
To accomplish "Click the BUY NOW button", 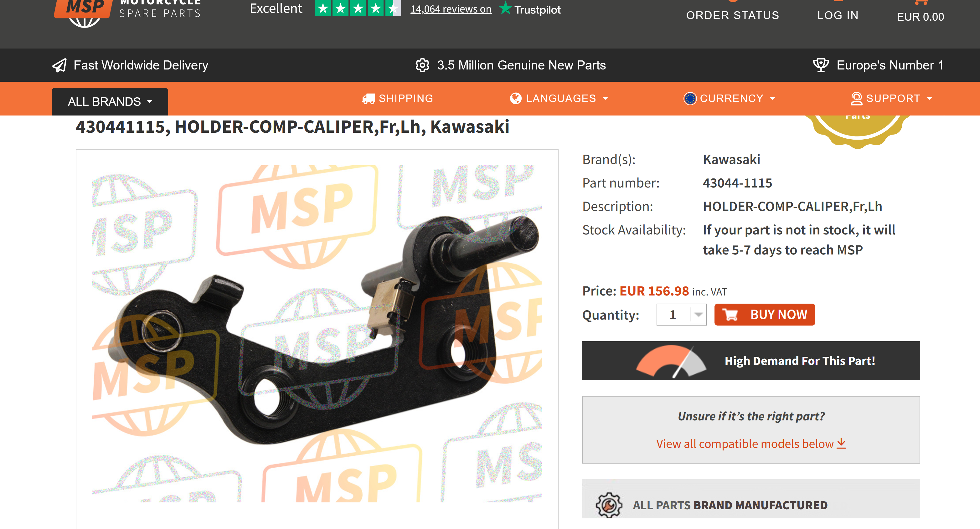I will [765, 315].
